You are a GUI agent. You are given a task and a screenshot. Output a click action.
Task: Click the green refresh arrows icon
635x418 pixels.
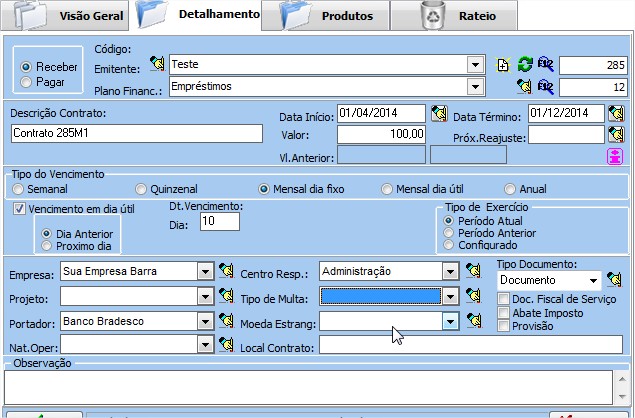coord(525,65)
